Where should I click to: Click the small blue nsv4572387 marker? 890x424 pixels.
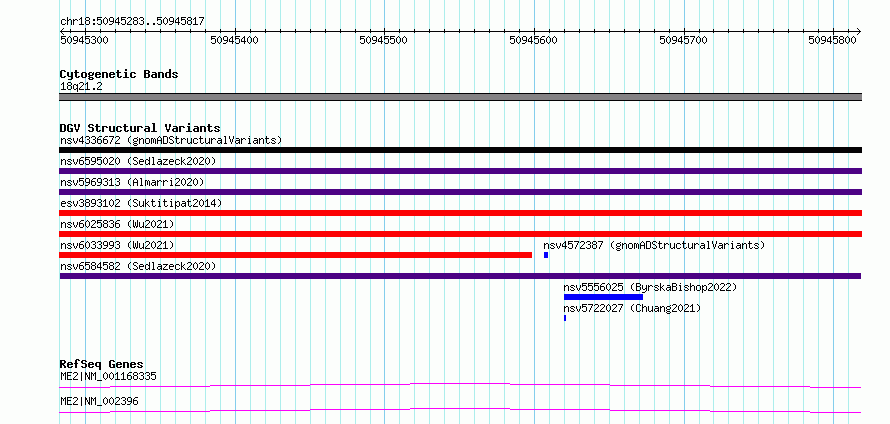[546, 255]
